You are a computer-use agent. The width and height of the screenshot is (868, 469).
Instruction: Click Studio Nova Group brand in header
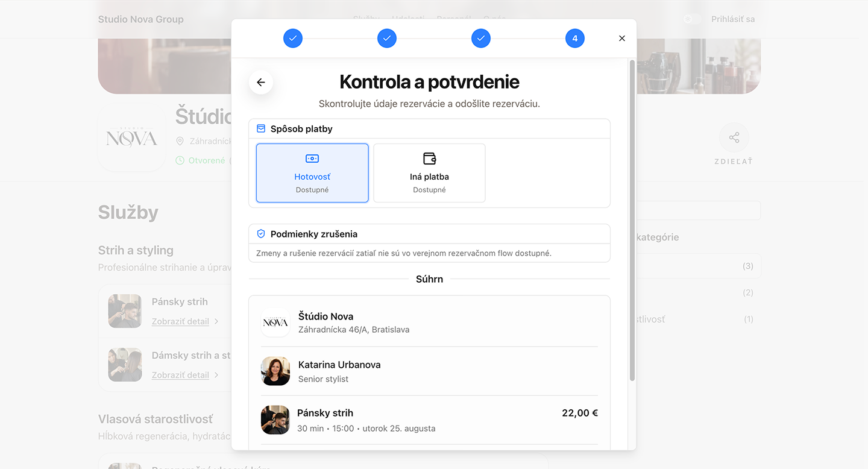pyautogui.click(x=141, y=19)
